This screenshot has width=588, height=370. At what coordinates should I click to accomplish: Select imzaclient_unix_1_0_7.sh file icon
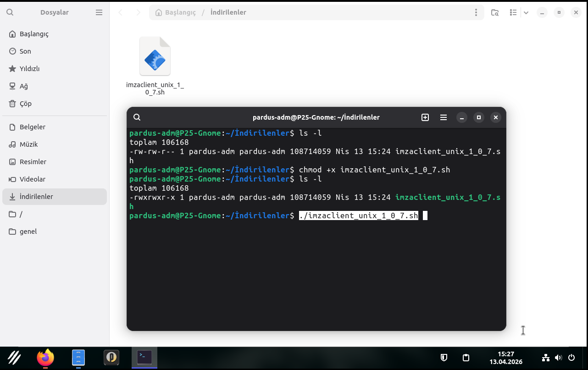[155, 56]
